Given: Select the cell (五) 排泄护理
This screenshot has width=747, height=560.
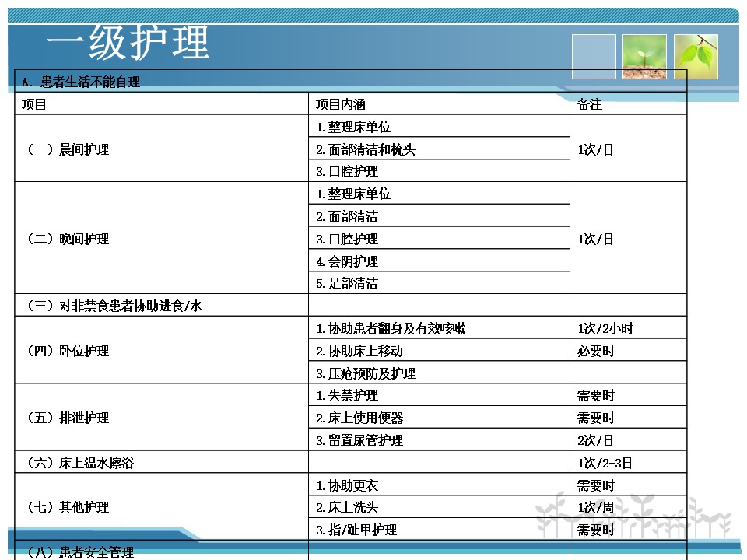Looking at the screenshot, I should [x=162, y=417].
